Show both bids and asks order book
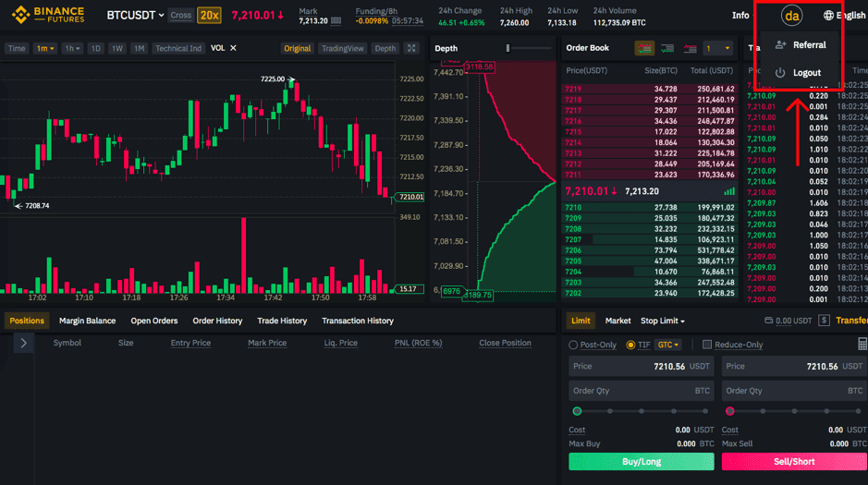This screenshot has height=485, width=868. point(643,48)
